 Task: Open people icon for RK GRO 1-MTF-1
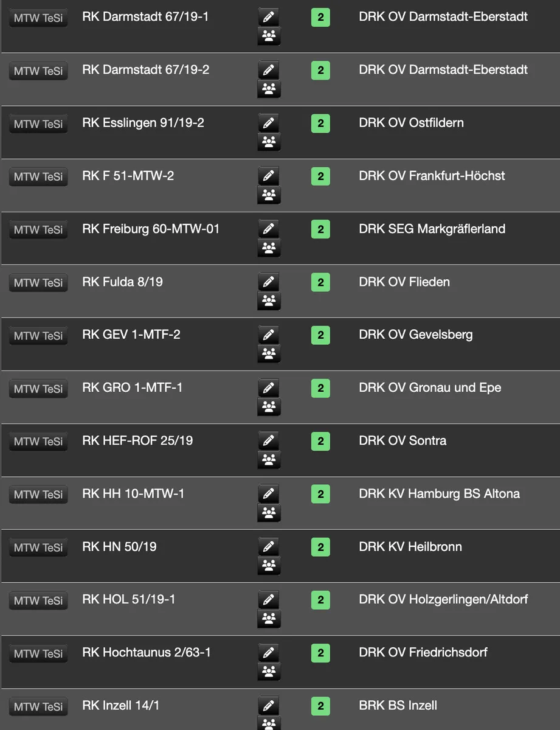[268, 407]
